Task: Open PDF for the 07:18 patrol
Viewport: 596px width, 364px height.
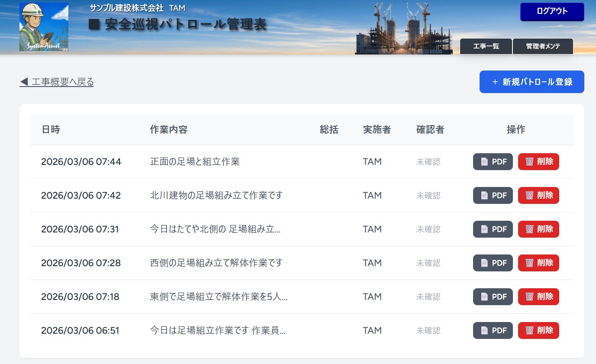Action: click(493, 296)
